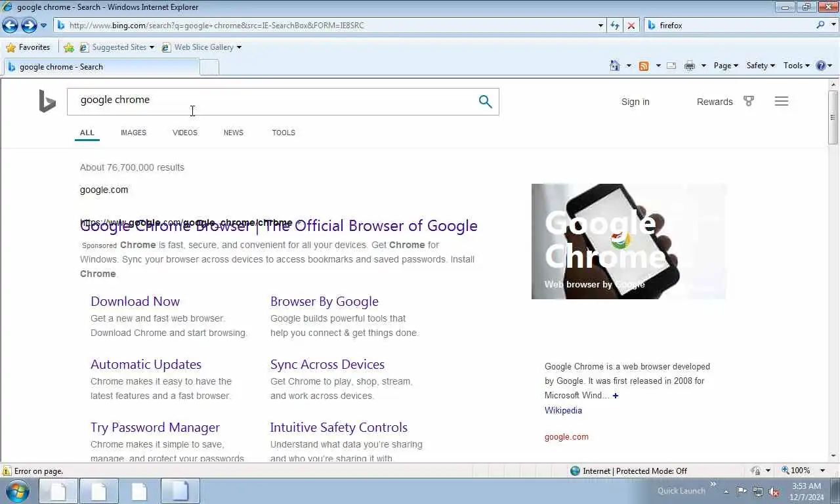Expand description with the plus sign
The image size is (840, 504).
click(615, 396)
